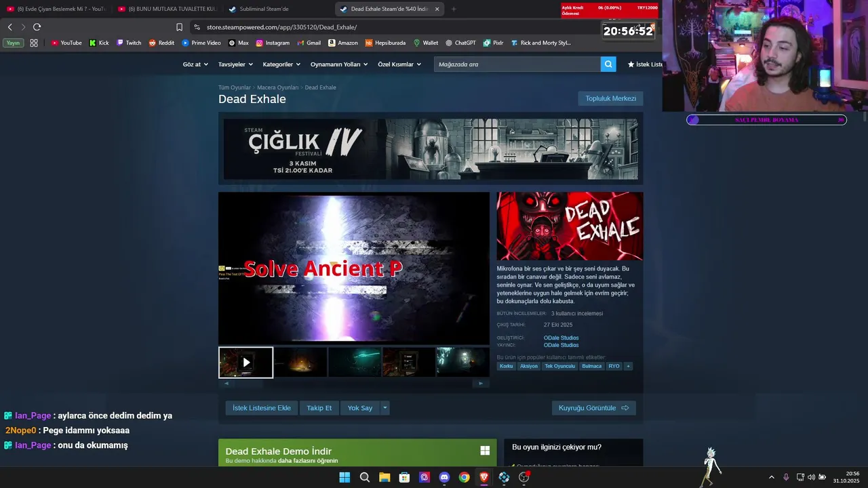Open OBS Studio from the taskbar
This screenshot has width=868, height=488.
(x=524, y=477)
